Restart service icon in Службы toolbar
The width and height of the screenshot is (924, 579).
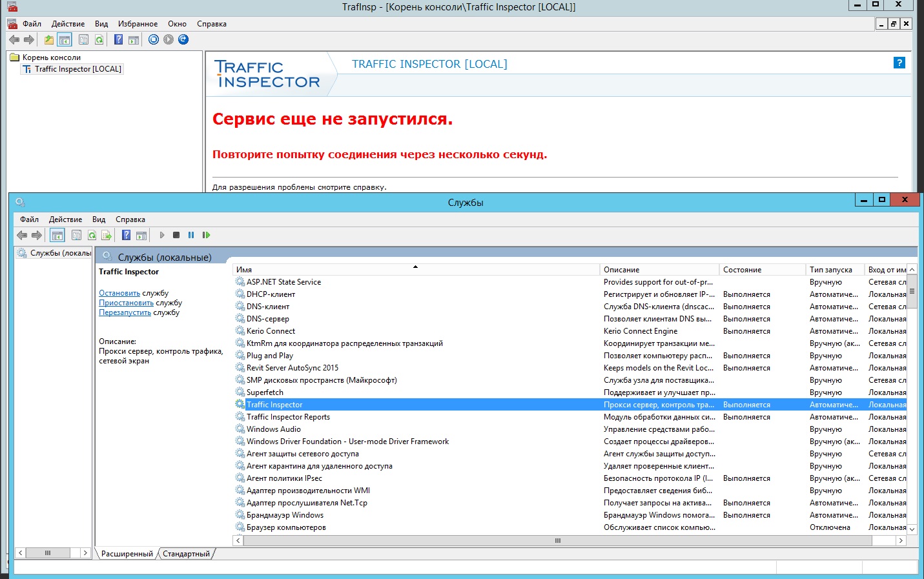click(206, 235)
